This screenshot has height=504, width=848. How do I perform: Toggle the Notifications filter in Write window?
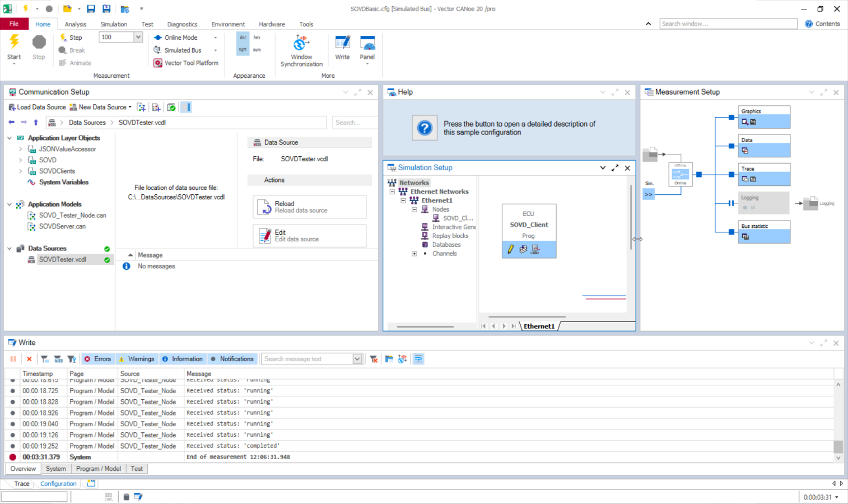[232, 359]
